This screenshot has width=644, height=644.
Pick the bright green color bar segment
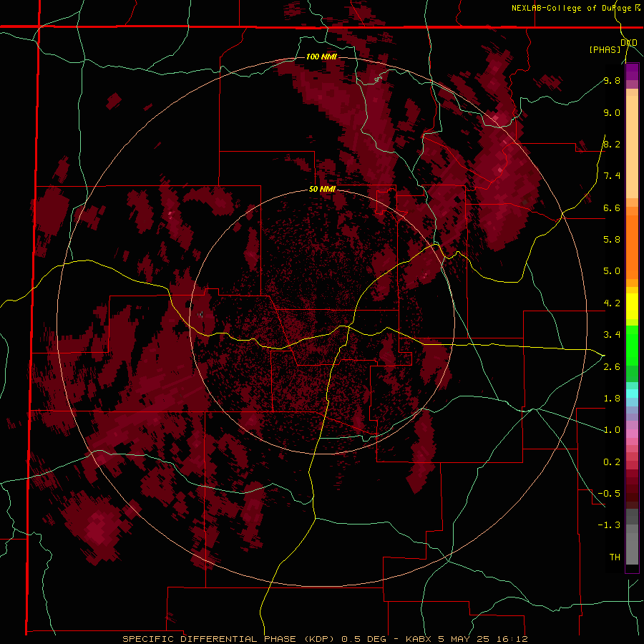[632, 345]
